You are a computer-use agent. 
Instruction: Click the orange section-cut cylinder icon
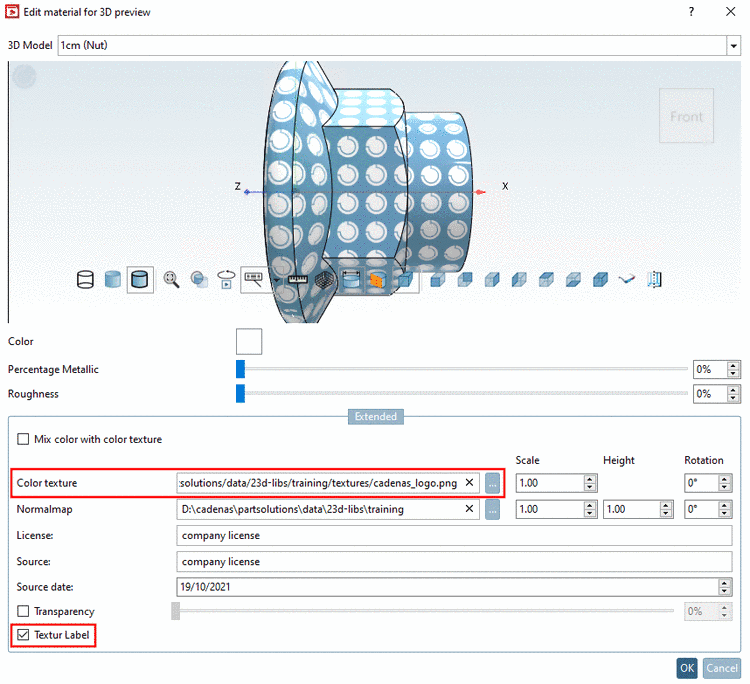point(377,280)
